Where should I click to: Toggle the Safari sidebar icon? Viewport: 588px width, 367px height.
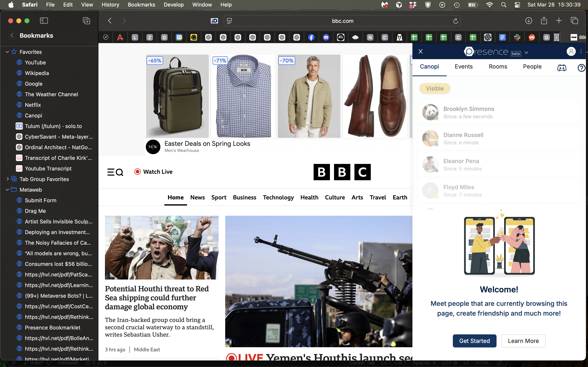[x=44, y=21]
